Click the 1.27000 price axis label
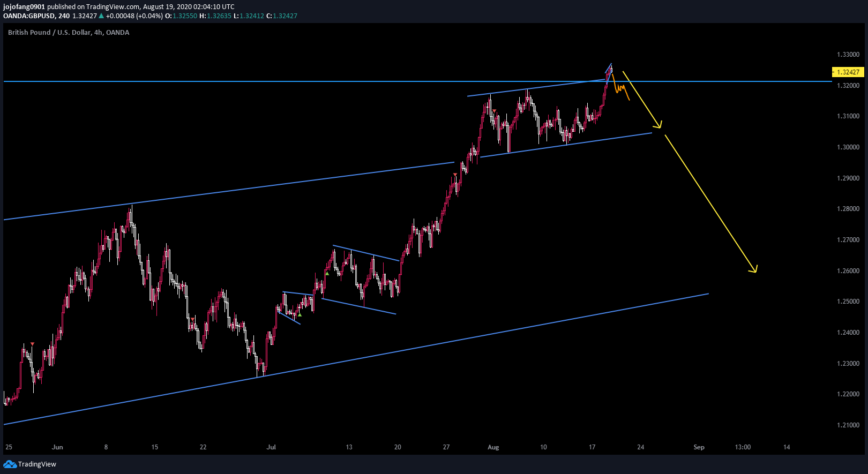The height and width of the screenshot is (474, 868). point(848,240)
